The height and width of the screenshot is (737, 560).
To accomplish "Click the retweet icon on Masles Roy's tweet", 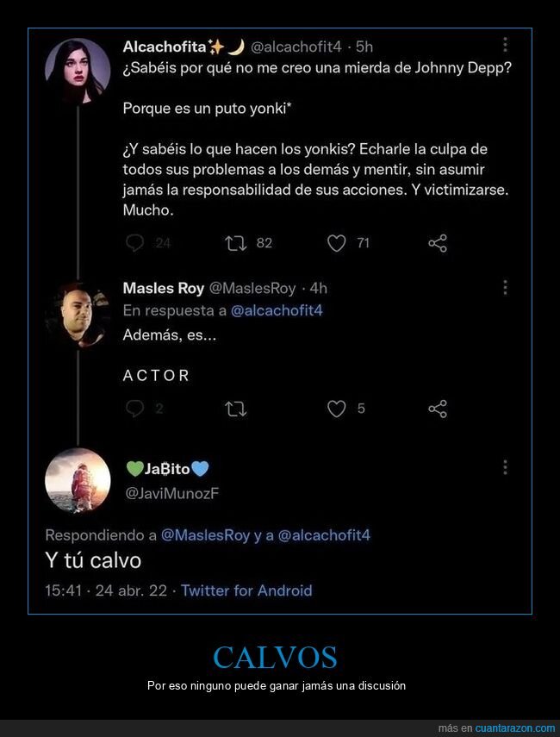I will 233,409.
